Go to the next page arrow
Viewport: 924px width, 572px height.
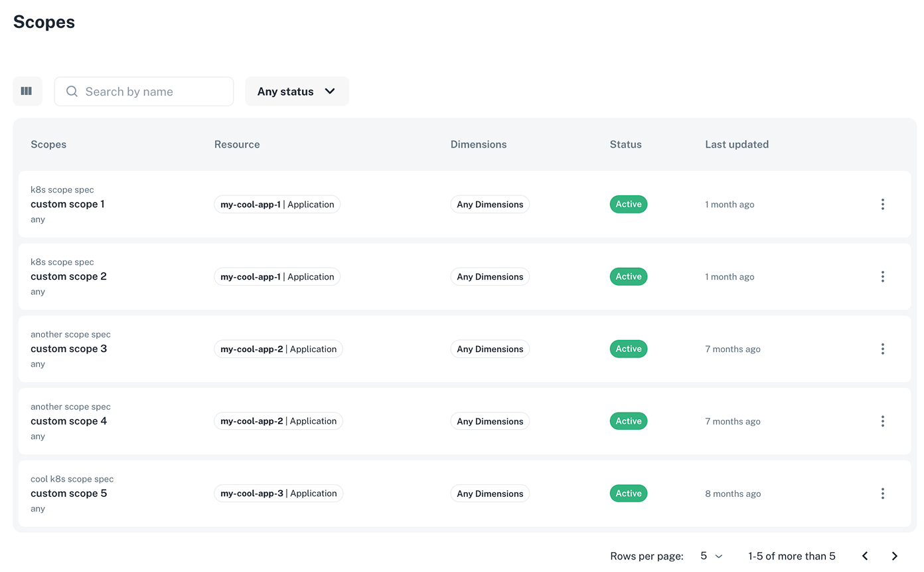(894, 556)
